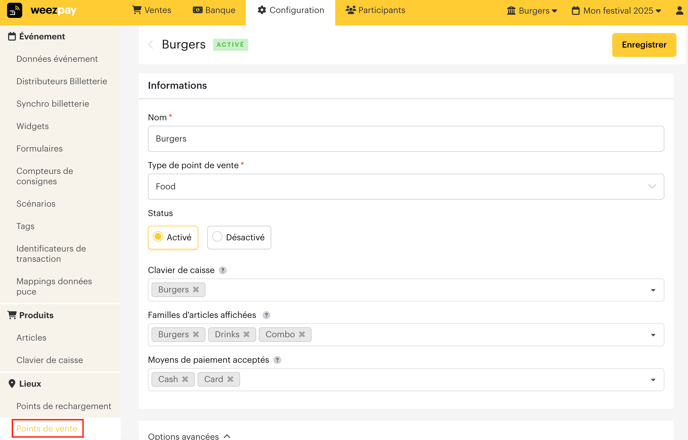Show help tooltip for Clavier de caisse

(x=223, y=270)
